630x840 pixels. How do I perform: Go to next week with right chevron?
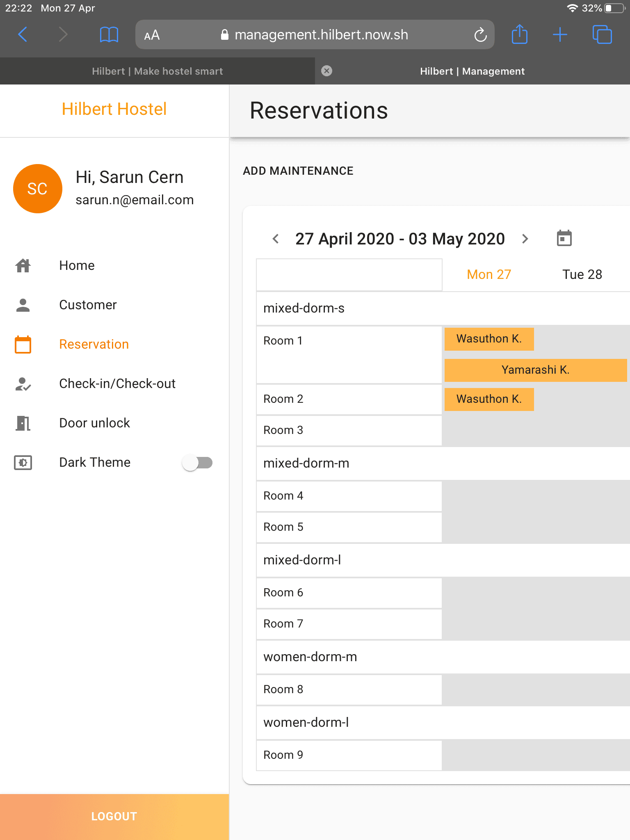click(x=525, y=239)
